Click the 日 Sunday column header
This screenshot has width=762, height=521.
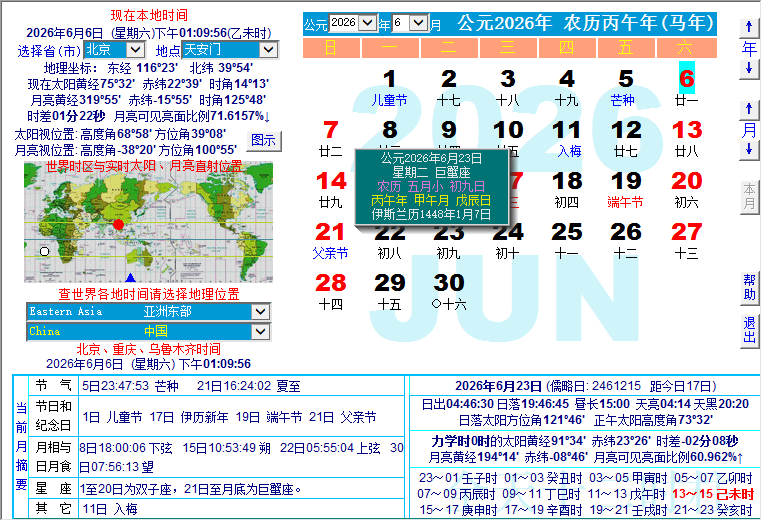[x=331, y=48]
